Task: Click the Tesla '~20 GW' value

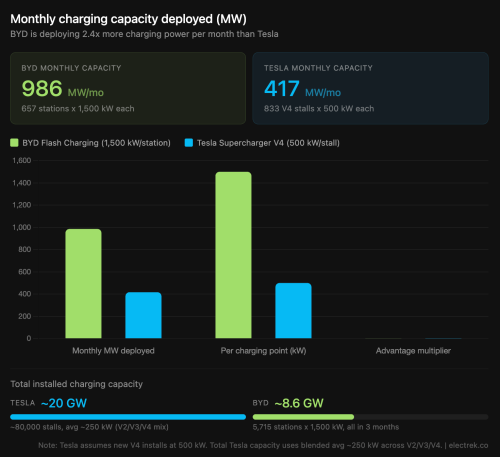Action: 64,403
